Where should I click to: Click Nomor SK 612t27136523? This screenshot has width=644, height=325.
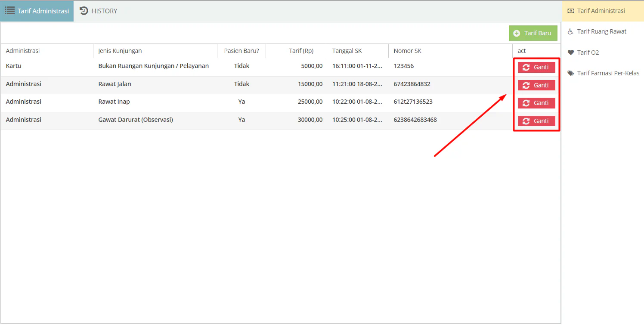413,102
